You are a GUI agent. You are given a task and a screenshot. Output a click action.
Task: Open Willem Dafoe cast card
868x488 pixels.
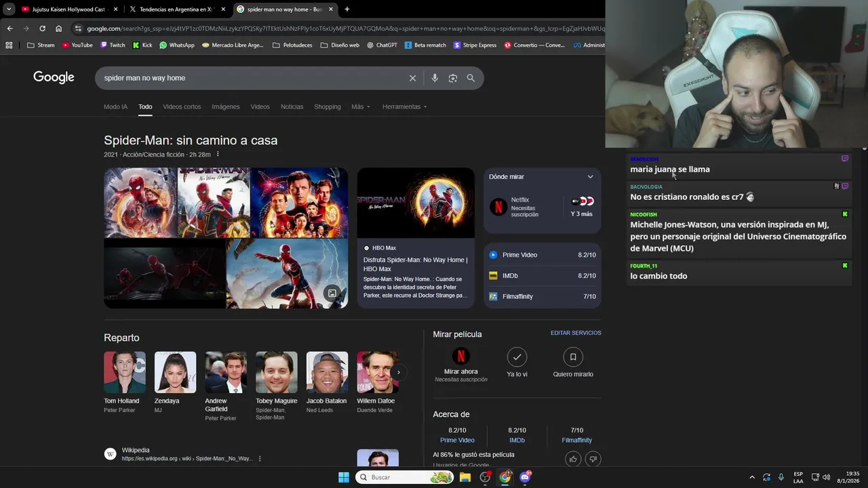tap(377, 382)
